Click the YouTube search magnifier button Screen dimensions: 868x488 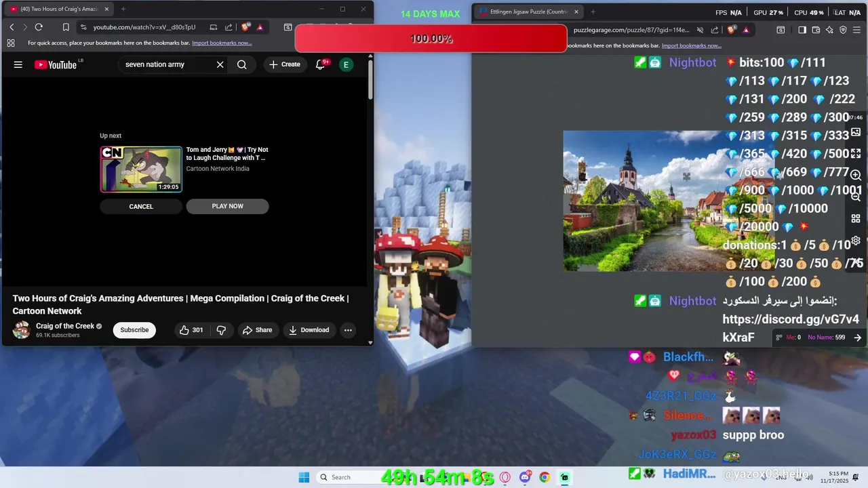pos(242,64)
